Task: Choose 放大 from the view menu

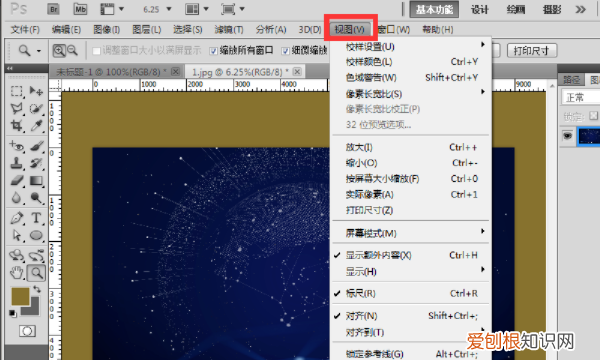Action: 411,147
